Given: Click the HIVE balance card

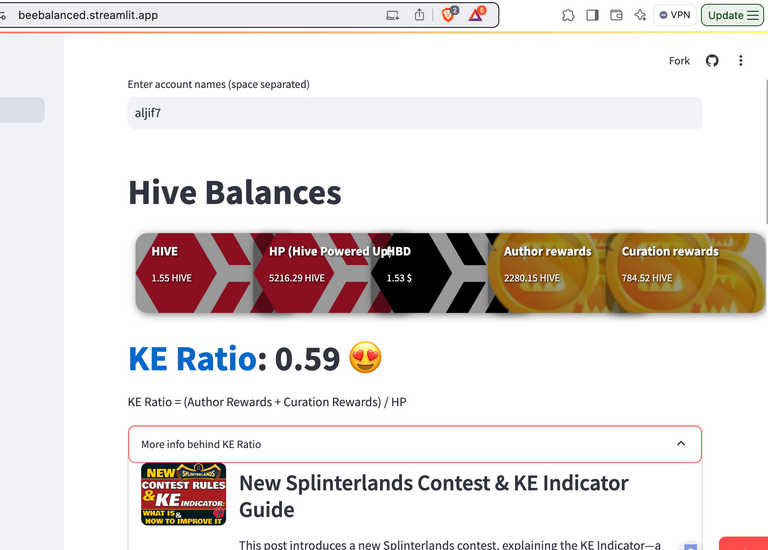Looking at the screenshot, I should coord(194,273).
